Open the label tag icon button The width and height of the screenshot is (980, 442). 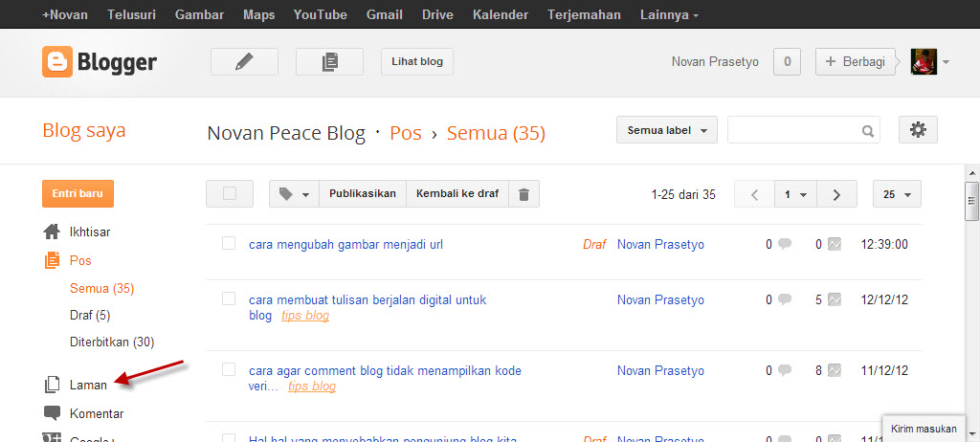[294, 194]
